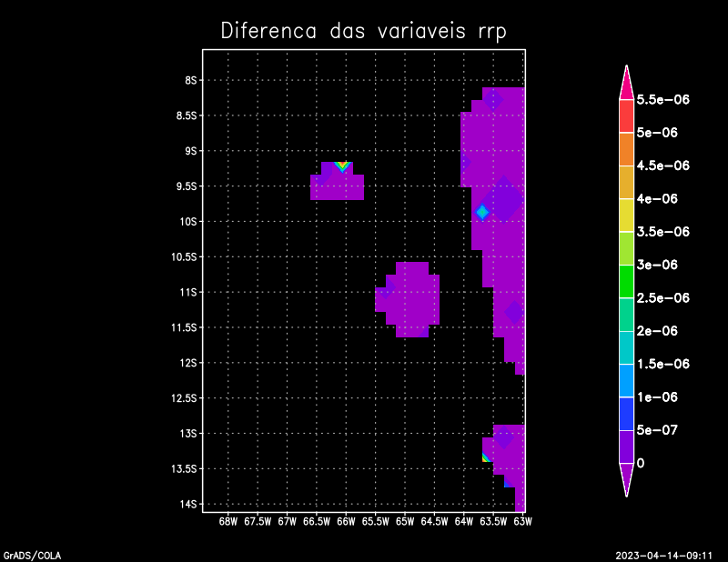The height and width of the screenshot is (562, 728).
Task: Click the 8S latitude axis label
Action: tap(191, 80)
